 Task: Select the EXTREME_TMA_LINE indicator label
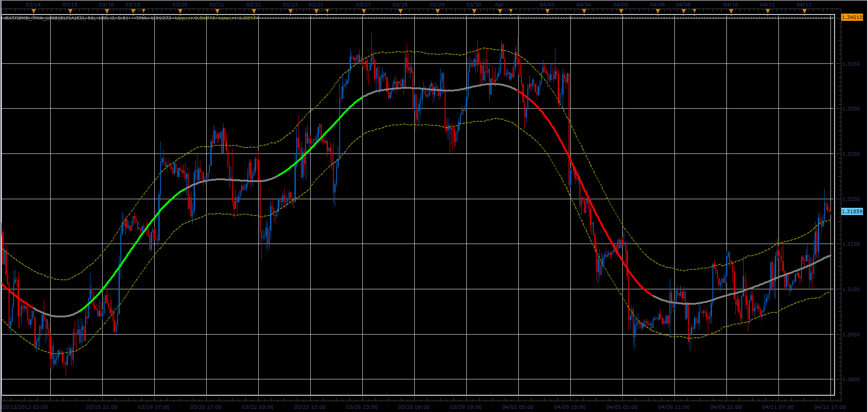coord(131,19)
